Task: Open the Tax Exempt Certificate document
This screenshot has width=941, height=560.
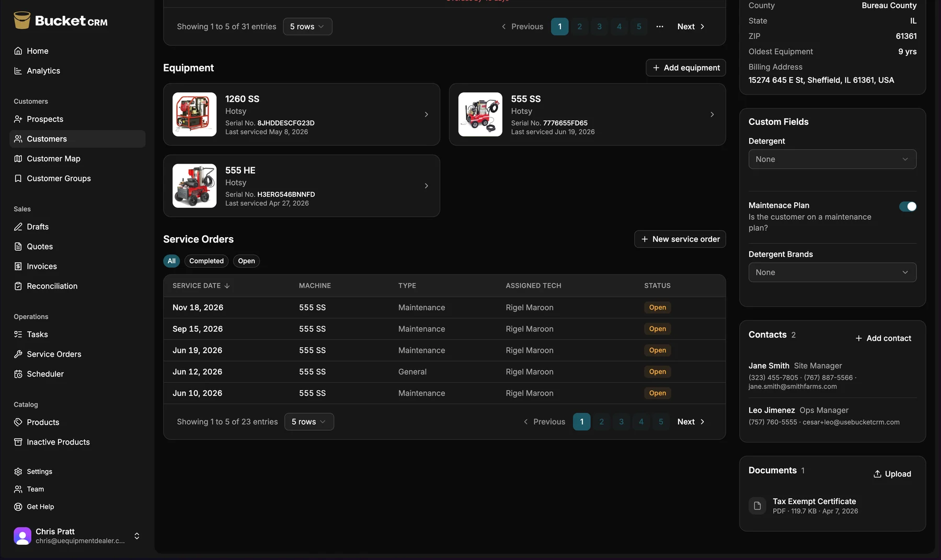Action: point(832,506)
